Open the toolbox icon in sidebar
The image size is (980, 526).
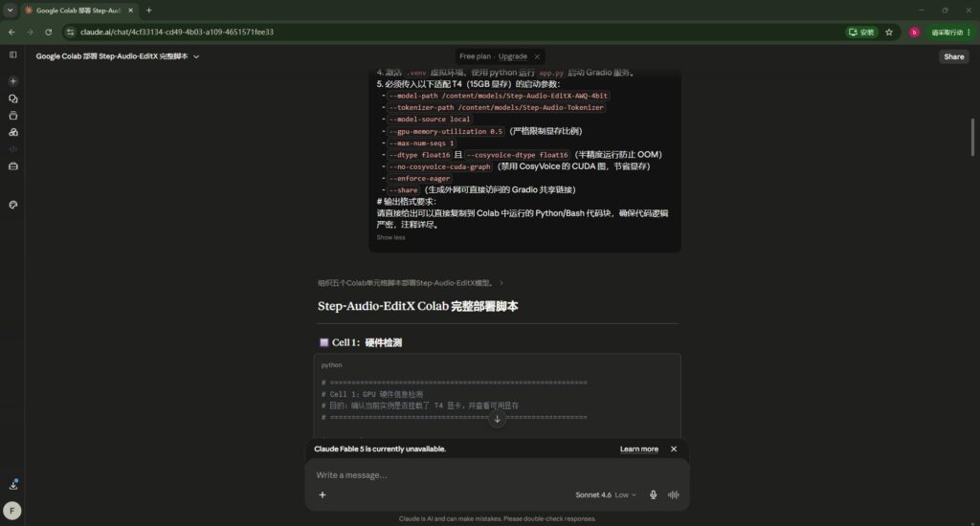13,166
